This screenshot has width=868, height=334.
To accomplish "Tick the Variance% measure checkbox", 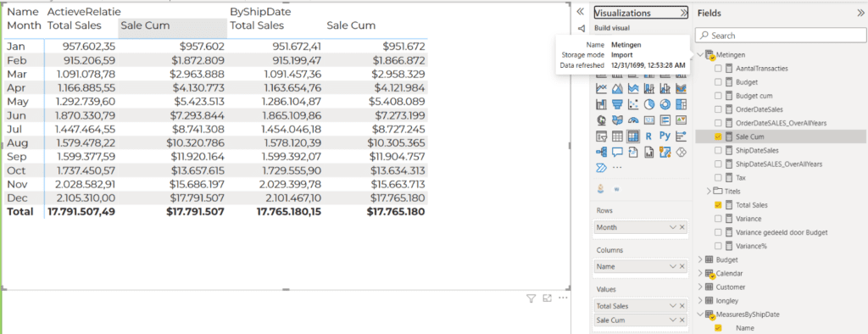I will [x=718, y=246].
